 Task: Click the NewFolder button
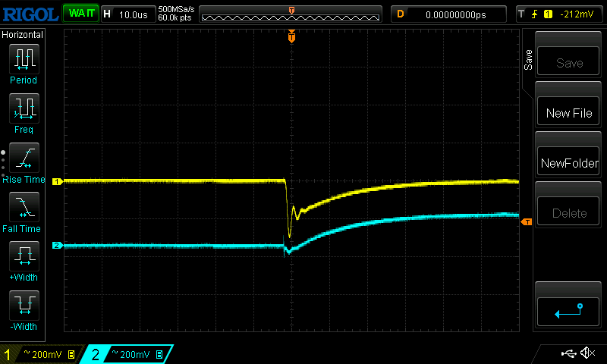point(568,161)
